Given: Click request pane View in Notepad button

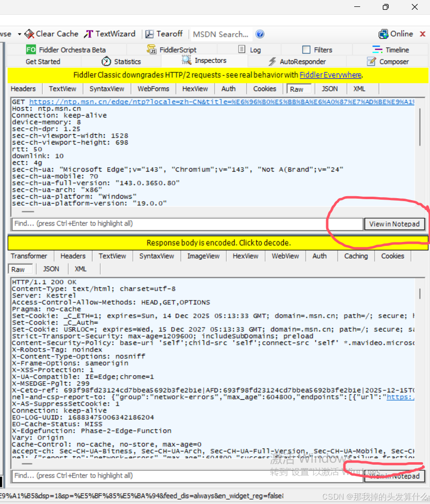Looking at the screenshot, I should (394, 224).
